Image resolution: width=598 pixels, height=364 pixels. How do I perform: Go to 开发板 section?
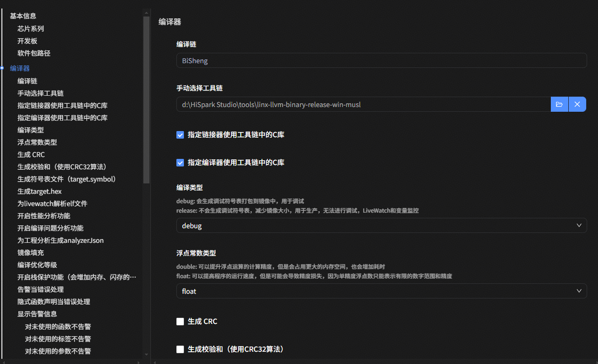pyautogui.click(x=27, y=41)
